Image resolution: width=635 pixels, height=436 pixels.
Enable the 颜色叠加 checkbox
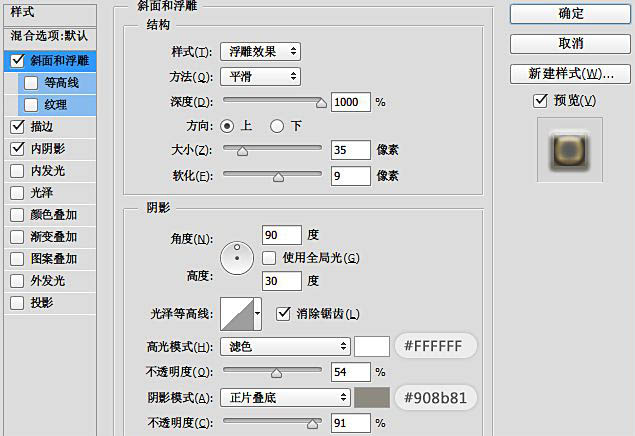[x=17, y=215]
